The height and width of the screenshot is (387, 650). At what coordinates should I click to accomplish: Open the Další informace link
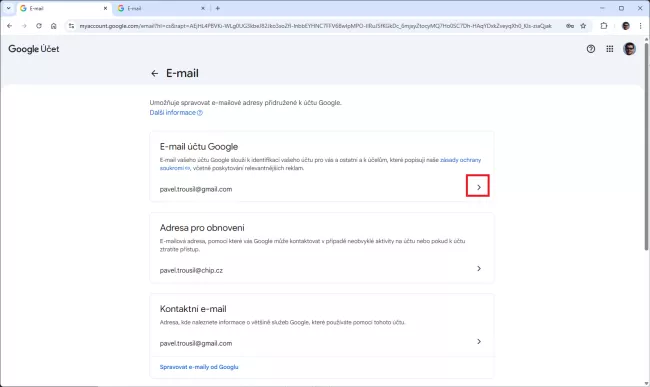(x=176, y=113)
